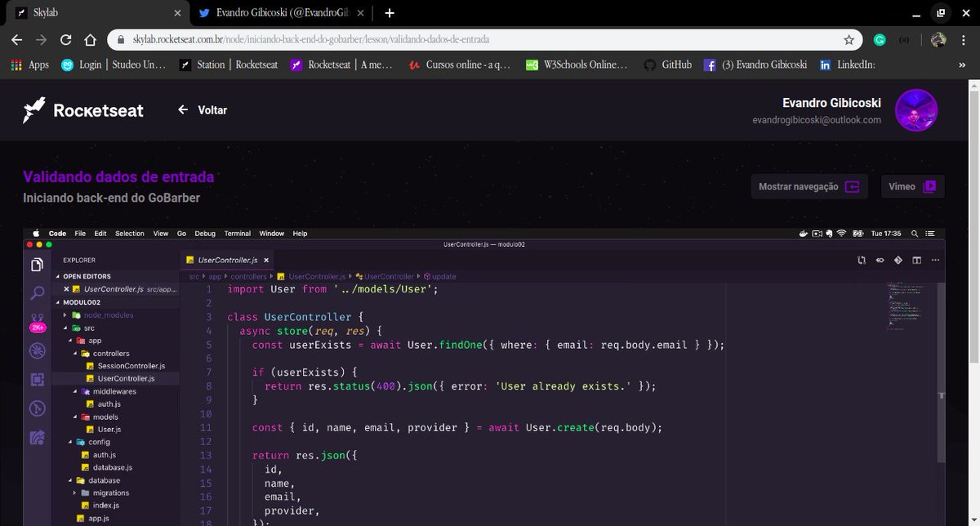Open the Terminal menu
This screenshot has width=980, height=526.
238,234
